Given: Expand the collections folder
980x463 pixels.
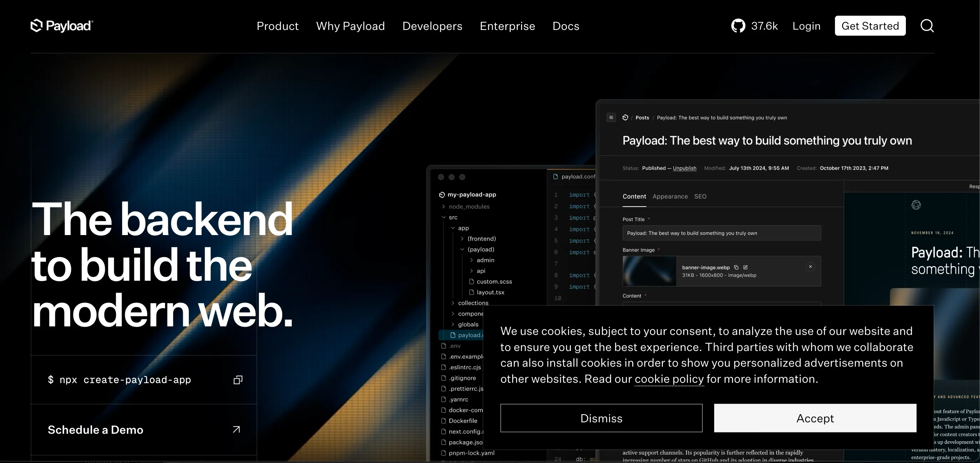Looking at the screenshot, I should tap(453, 303).
